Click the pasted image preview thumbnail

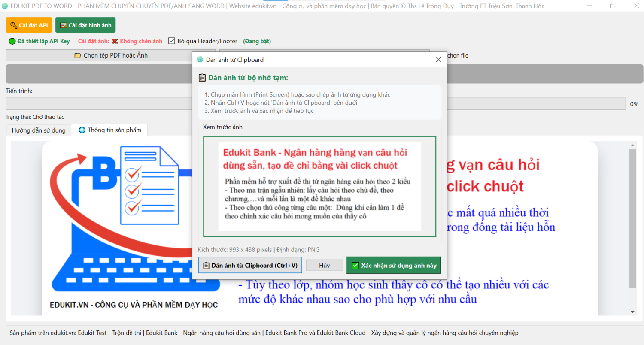pos(319,186)
